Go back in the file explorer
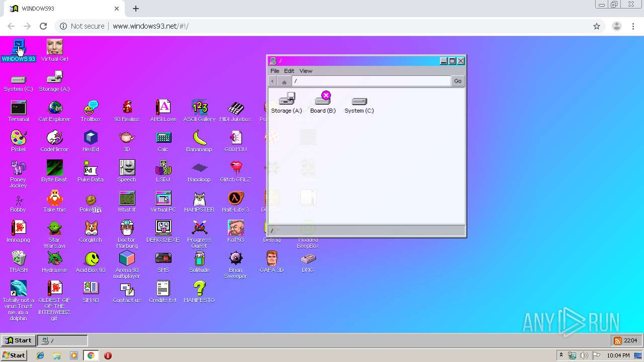The width and height of the screenshot is (644, 362). 273,81
